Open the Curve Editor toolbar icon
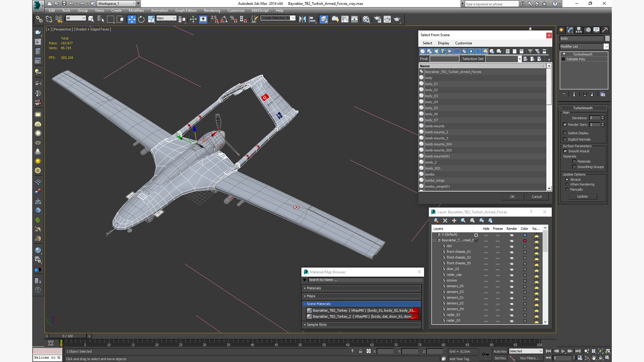The image size is (644, 362). point(345,19)
